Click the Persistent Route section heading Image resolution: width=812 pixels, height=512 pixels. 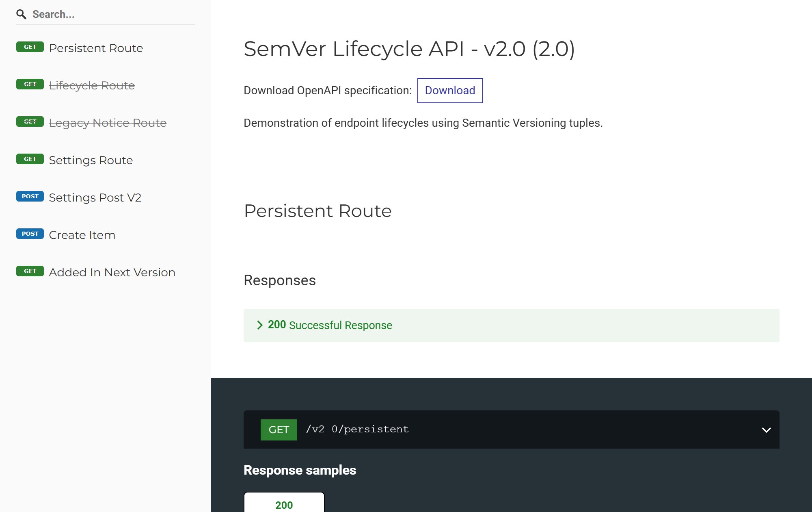click(x=317, y=211)
